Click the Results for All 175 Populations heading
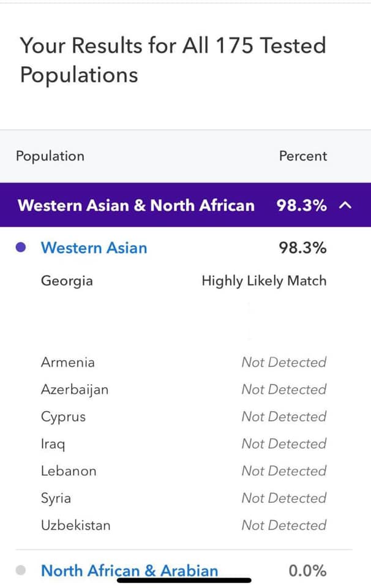The image size is (371, 588). 173,60
